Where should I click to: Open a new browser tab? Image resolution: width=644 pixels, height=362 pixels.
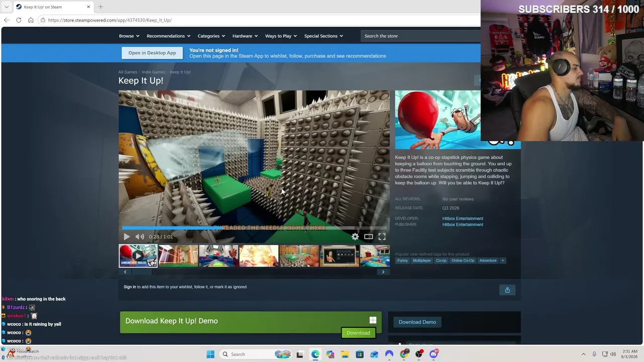point(101,7)
